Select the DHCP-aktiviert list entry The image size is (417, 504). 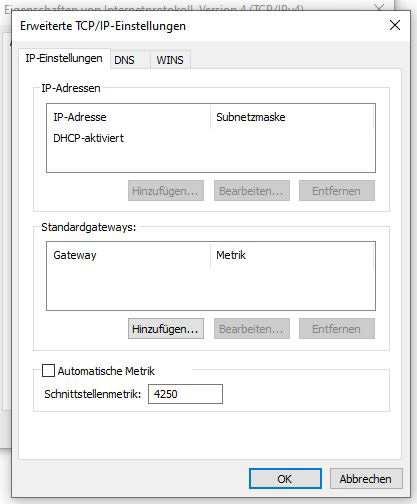tap(88, 138)
